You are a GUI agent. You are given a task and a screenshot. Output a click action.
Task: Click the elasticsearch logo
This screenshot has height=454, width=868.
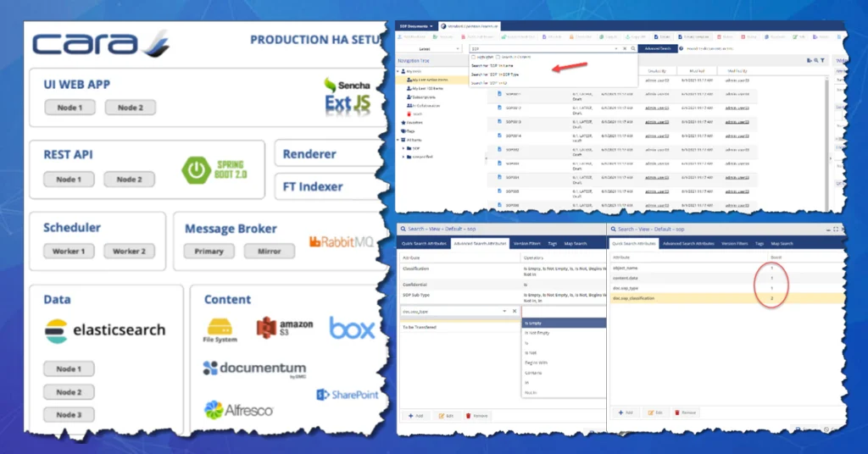[x=104, y=330]
